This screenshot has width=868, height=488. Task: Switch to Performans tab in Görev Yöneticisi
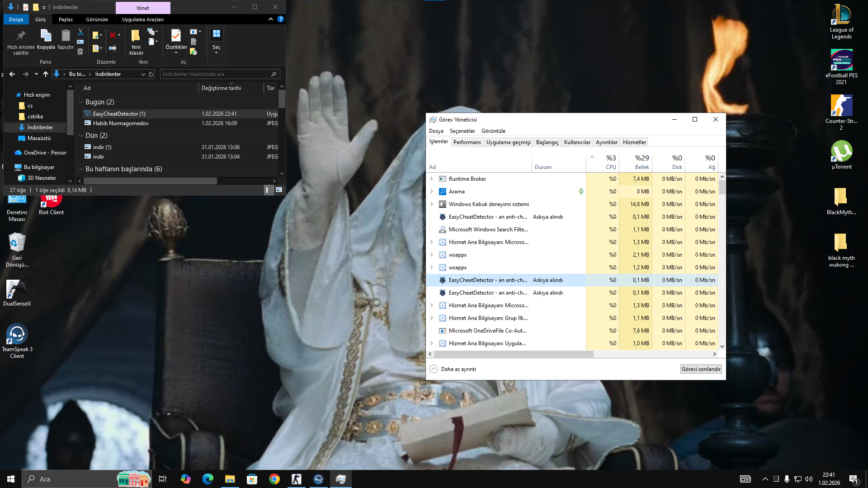(x=467, y=142)
